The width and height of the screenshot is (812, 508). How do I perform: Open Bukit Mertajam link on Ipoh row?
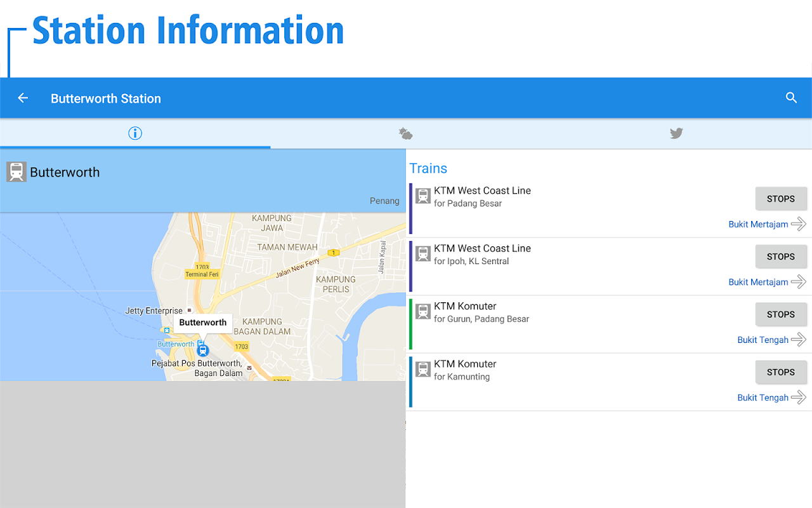click(758, 282)
